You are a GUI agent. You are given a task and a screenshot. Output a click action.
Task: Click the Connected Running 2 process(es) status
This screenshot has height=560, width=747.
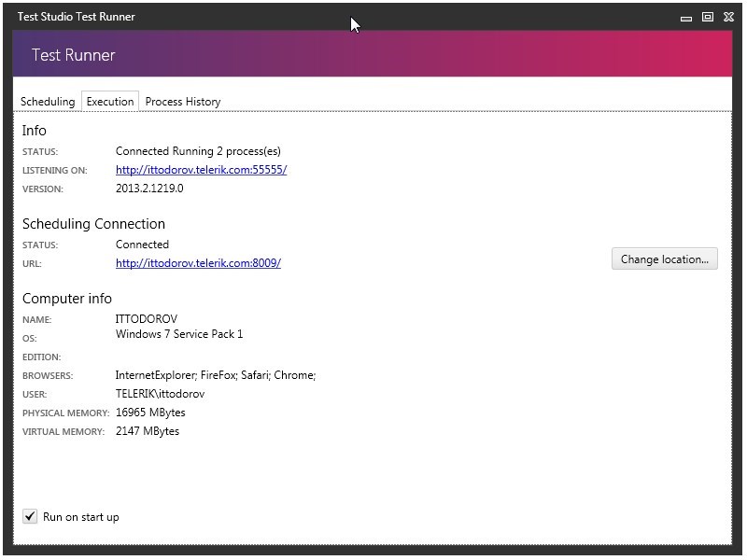[x=198, y=151]
